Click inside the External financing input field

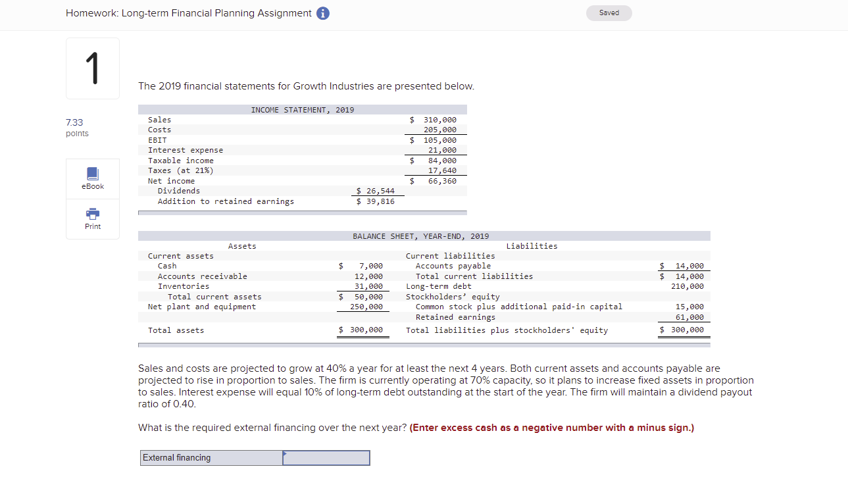pos(326,457)
